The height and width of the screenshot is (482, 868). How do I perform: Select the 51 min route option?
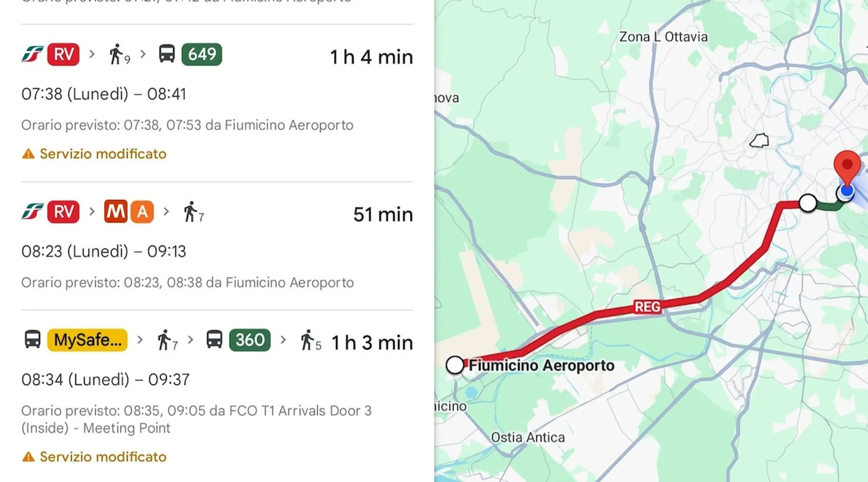[x=382, y=214]
